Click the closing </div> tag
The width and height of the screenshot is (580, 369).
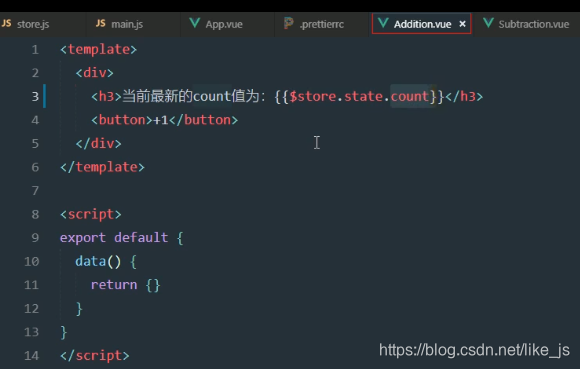98,143
